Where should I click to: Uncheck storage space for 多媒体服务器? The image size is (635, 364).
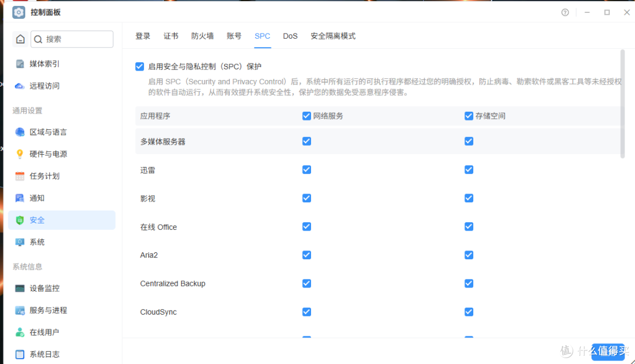click(469, 141)
